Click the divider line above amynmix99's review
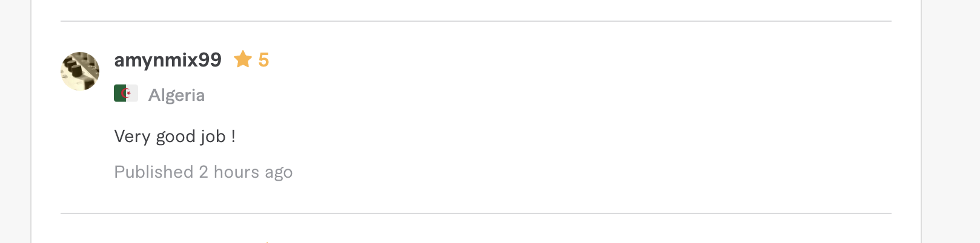980x243 pixels. tap(476, 21)
